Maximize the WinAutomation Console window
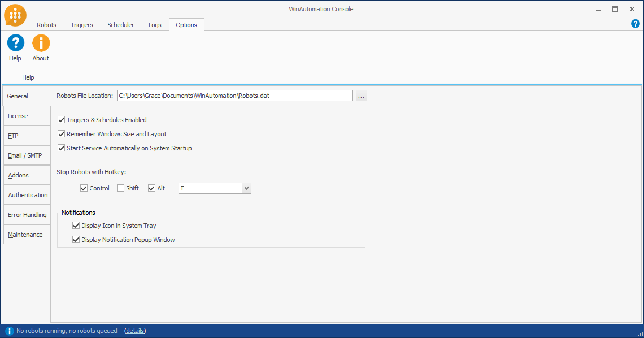 615,9
